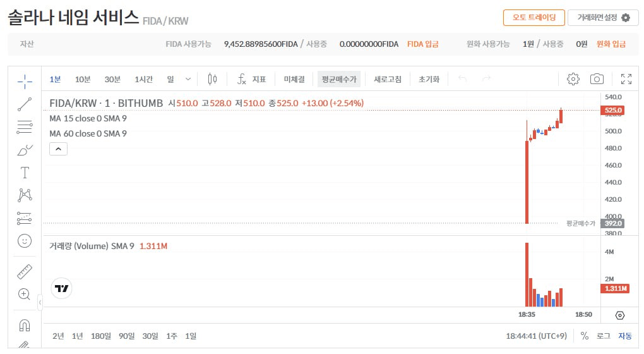Select the trend line drawing tool
The height and width of the screenshot is (354, 644).
[x=25, y=104]
